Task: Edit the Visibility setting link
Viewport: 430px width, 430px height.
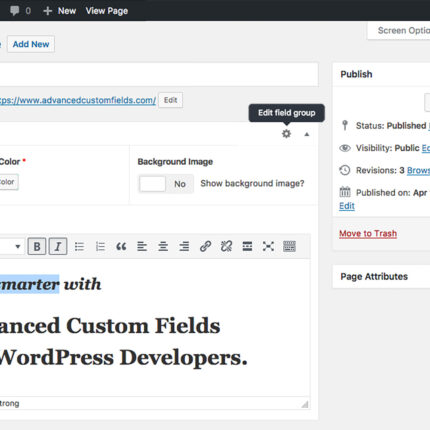Action: (x=426, y=148)
